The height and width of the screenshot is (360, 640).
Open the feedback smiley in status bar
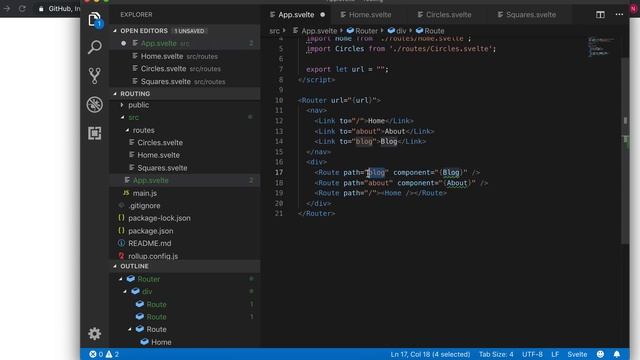[600, 354]
